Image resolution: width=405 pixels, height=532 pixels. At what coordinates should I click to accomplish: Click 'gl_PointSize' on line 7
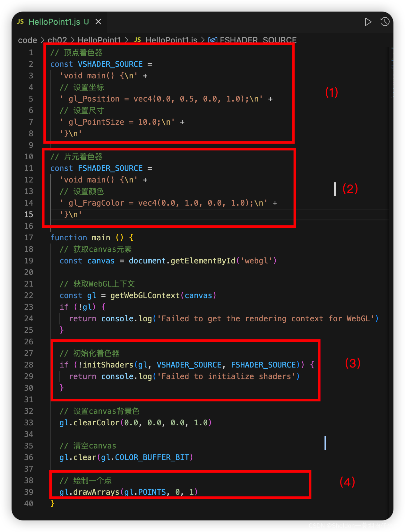(x=96, y=122)
